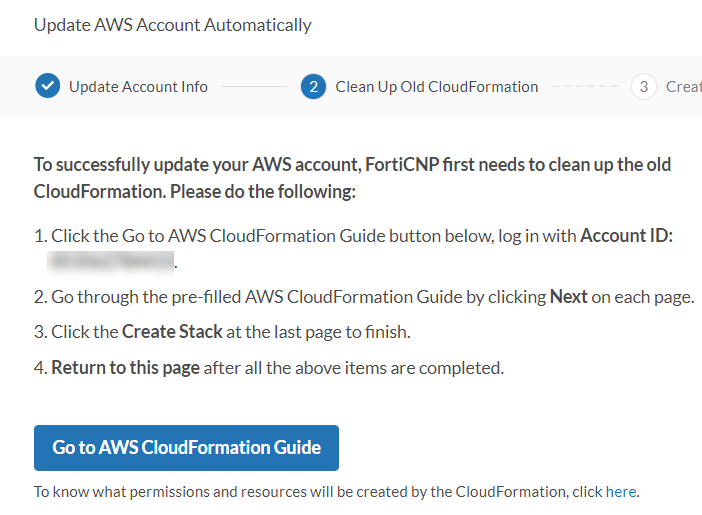Click instruction 1 about logging in
This screenshot has width=702, height=515.
(x=300, y=235)
